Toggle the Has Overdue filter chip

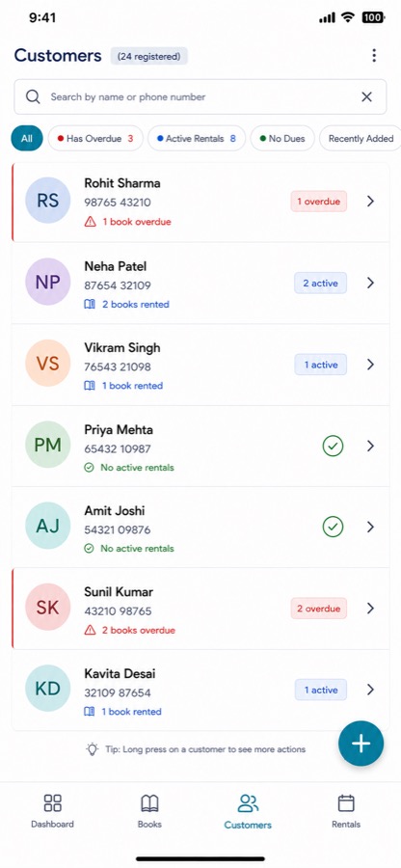point(95,138)
